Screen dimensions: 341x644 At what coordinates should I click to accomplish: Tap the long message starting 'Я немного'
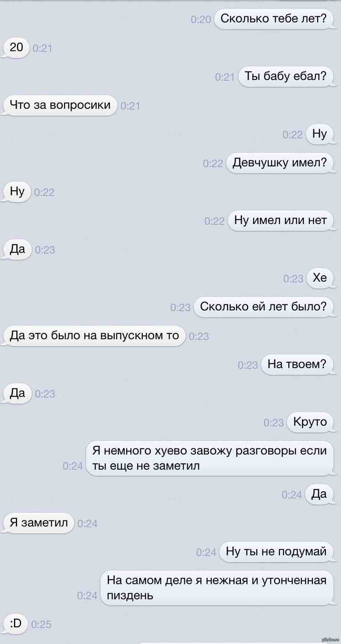click(210, 458)
